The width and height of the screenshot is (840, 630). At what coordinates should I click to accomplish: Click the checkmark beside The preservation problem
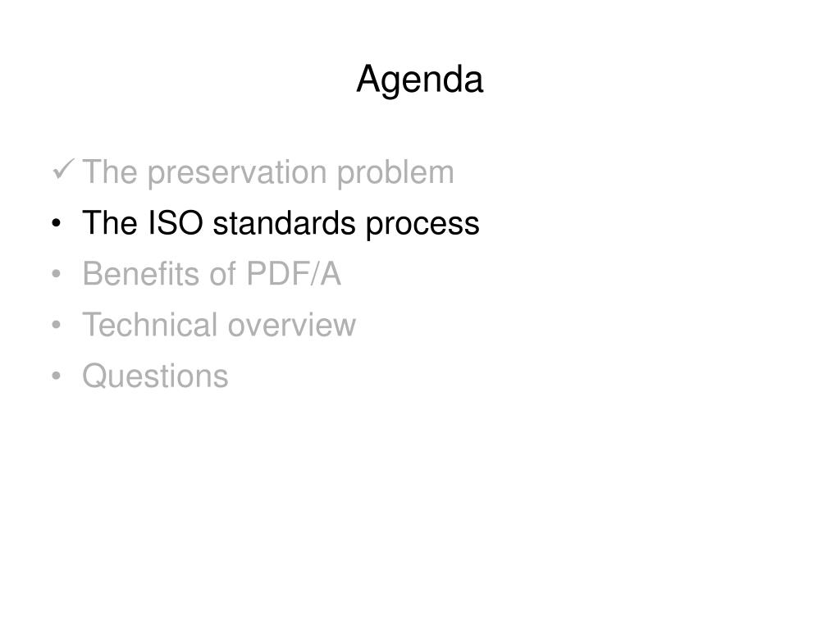(x=63, y=169)
